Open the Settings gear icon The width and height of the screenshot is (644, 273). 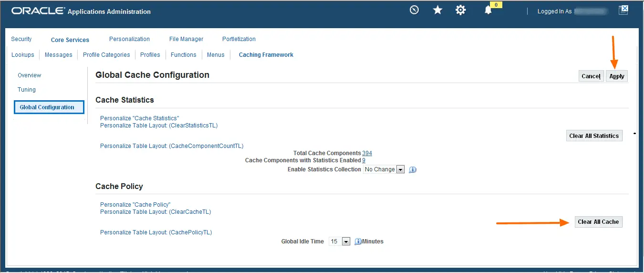[x=460, y=10]
